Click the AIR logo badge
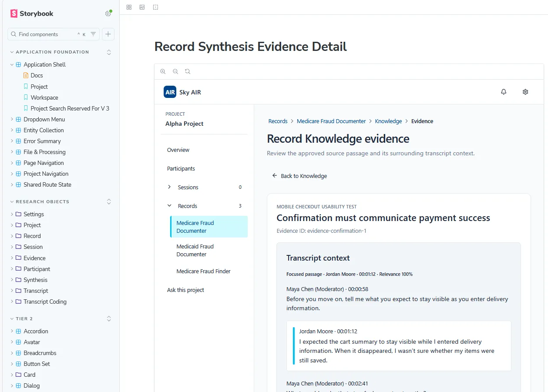 (170, 92)
